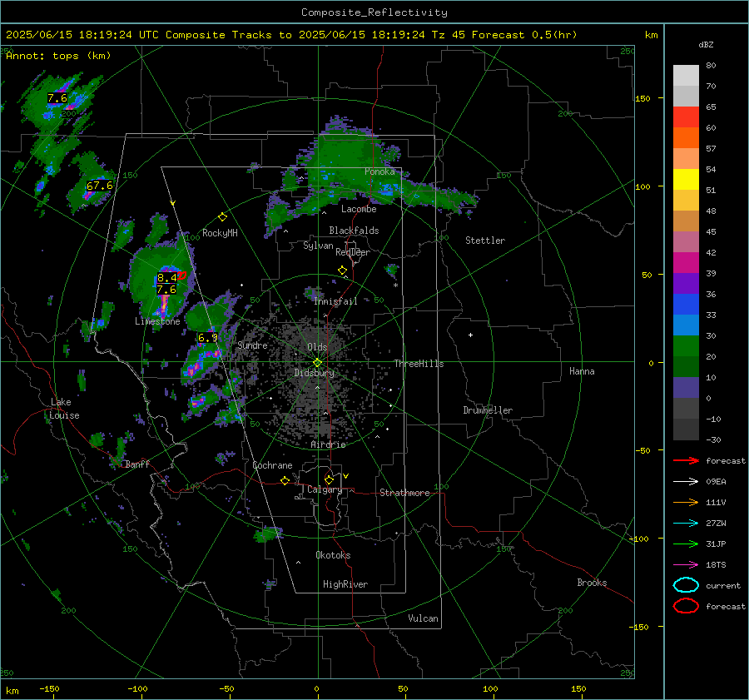Click the cyan 27ZW arrow in the legend
Screen dimensions: 749x700
tap(686, 524)
